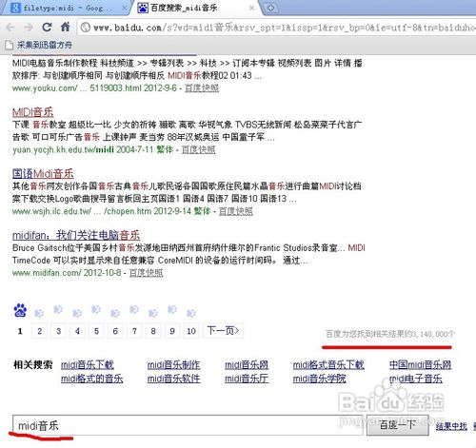
Task: View 百度快照 for yuan.yocjh.kh.edu.tw result
Action: click(198, 149)
